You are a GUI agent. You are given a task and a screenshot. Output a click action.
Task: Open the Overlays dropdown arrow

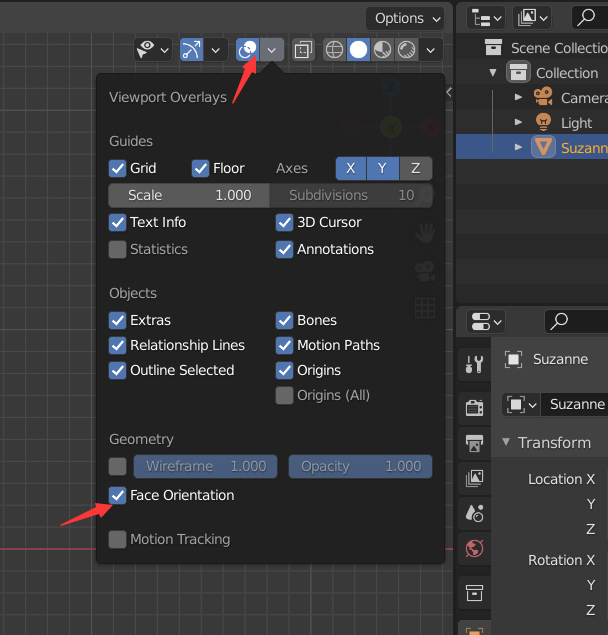[x=272, y=50]
